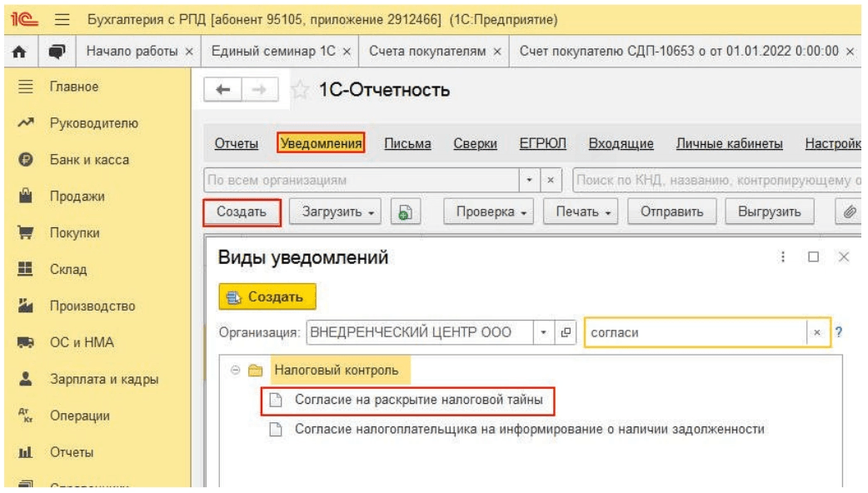
Task: Click the Главное section icon
Action: click(x=26, y=87)
